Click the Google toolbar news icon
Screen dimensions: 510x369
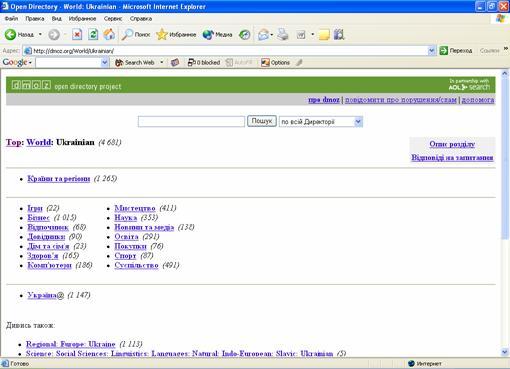[175, 62]
